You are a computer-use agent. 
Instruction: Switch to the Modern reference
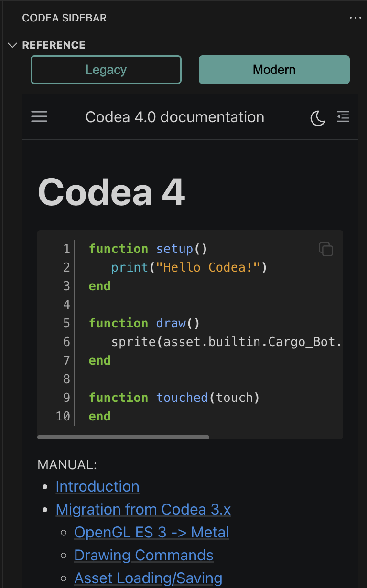pos(274,70)
